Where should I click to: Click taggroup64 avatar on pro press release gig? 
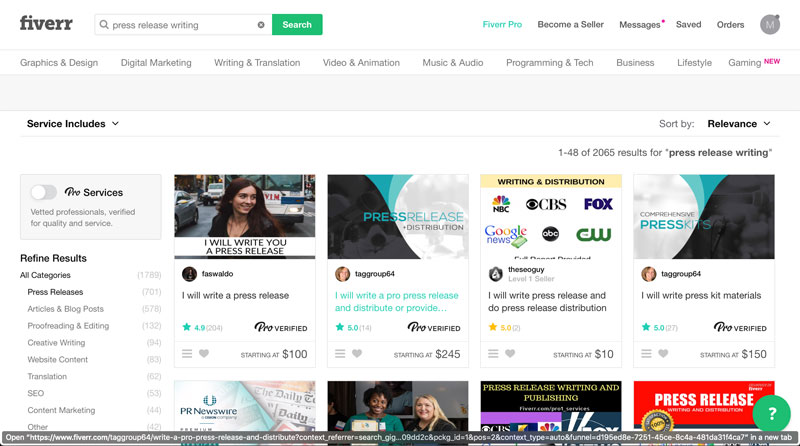pyautogui.click(x=342, y=274)
